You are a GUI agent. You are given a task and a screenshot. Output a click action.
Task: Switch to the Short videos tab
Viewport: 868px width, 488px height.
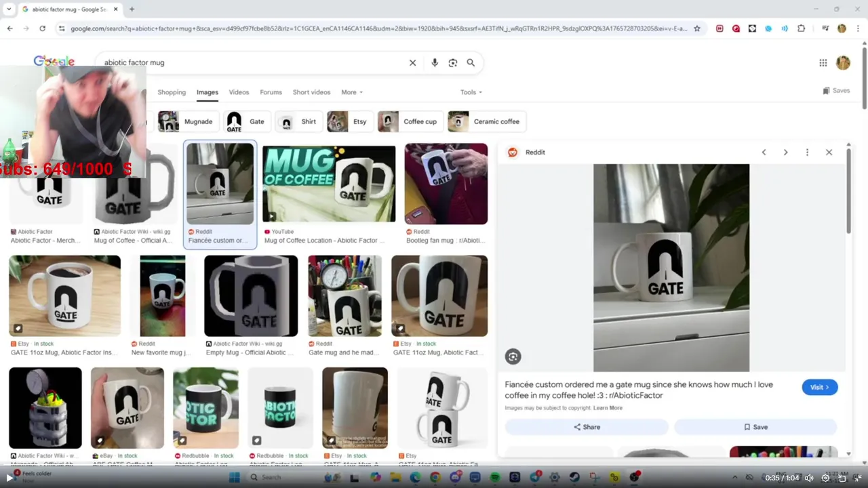pos(311,92)
